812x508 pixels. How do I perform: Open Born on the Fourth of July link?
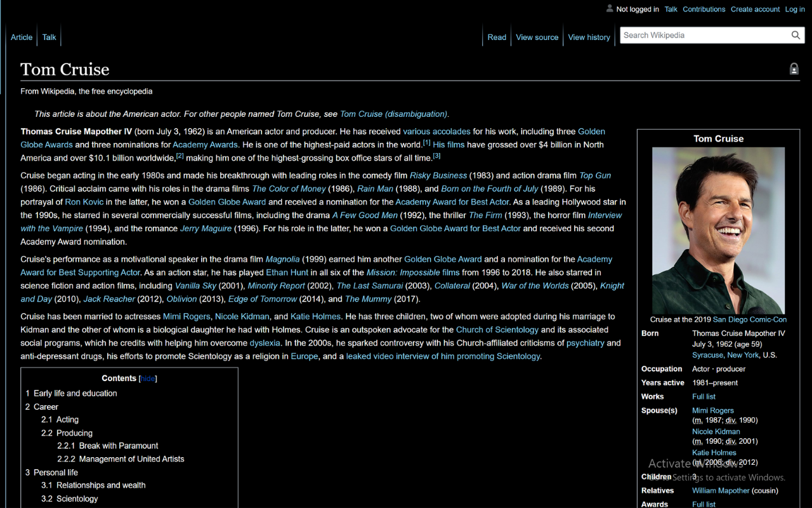pyautogui.click(x=490, y=189)
